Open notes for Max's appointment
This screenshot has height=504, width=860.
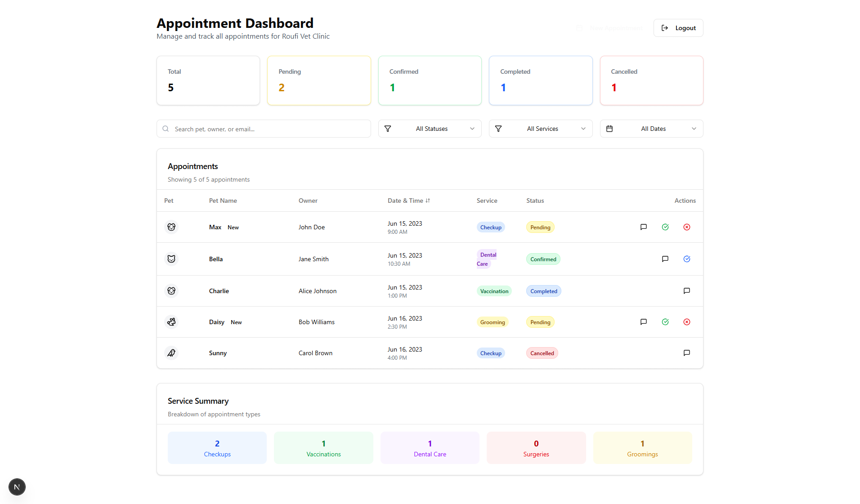click(x=644, y=227)
